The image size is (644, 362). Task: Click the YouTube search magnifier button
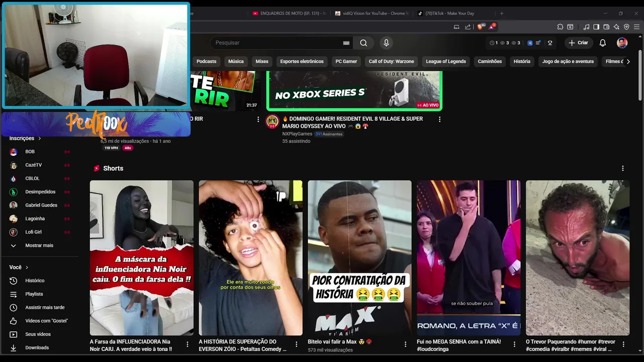(363, 43)
